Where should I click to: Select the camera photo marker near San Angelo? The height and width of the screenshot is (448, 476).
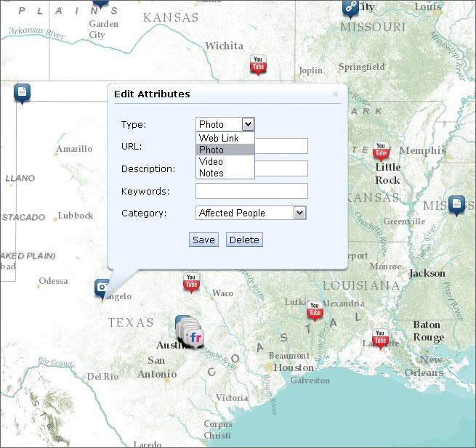point(102,289)
